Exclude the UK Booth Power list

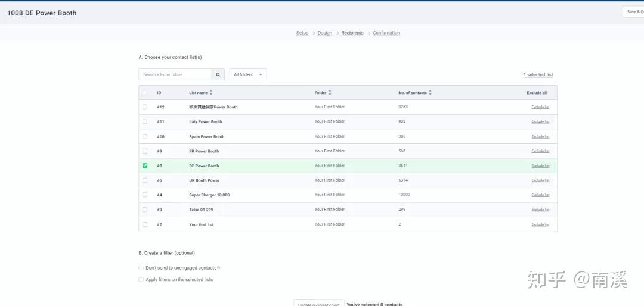[x=540, y=180]
